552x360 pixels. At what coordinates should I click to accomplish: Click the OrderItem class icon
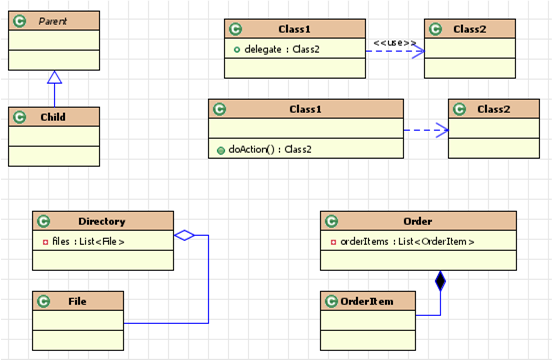click(332, 301)
